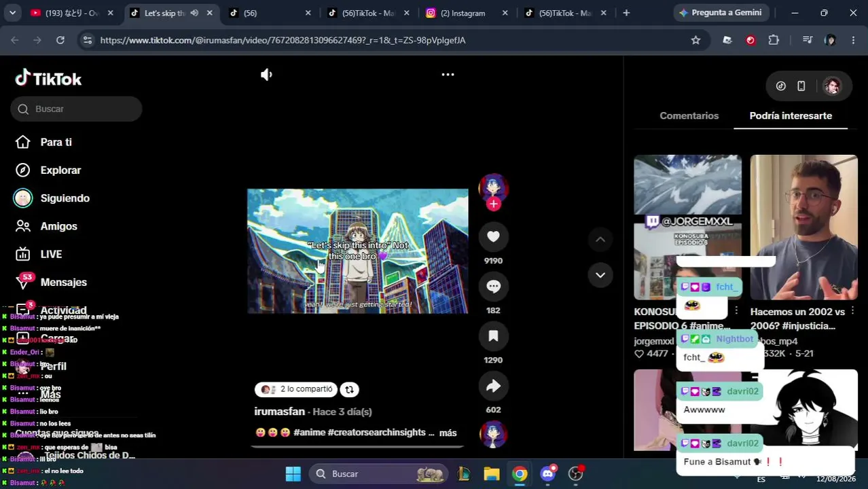This screenshot has height=489, width=868.
Task: Open irumasfan's avatar beside the video
Action: point(493,187)
